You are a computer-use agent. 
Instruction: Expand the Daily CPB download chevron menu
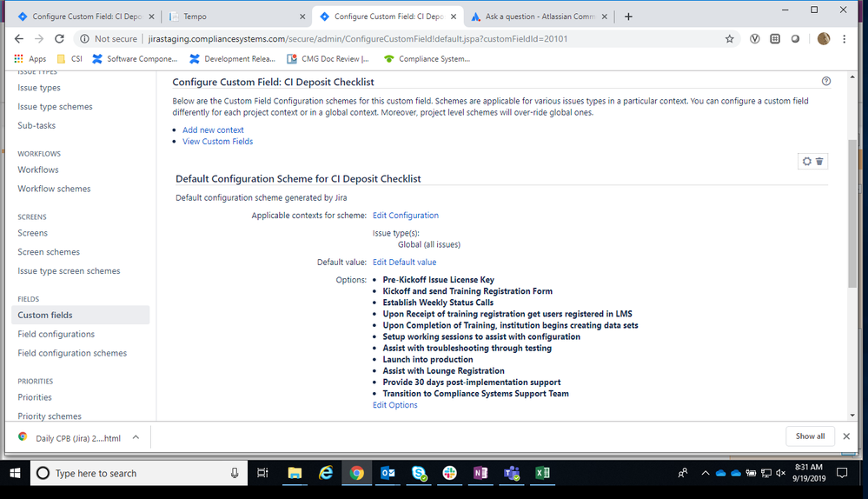[136, 437]
